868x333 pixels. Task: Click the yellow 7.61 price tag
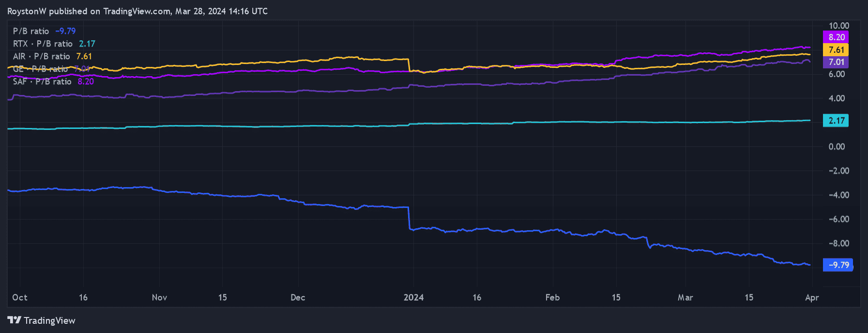pyautogui.click(x=836, y=50)
